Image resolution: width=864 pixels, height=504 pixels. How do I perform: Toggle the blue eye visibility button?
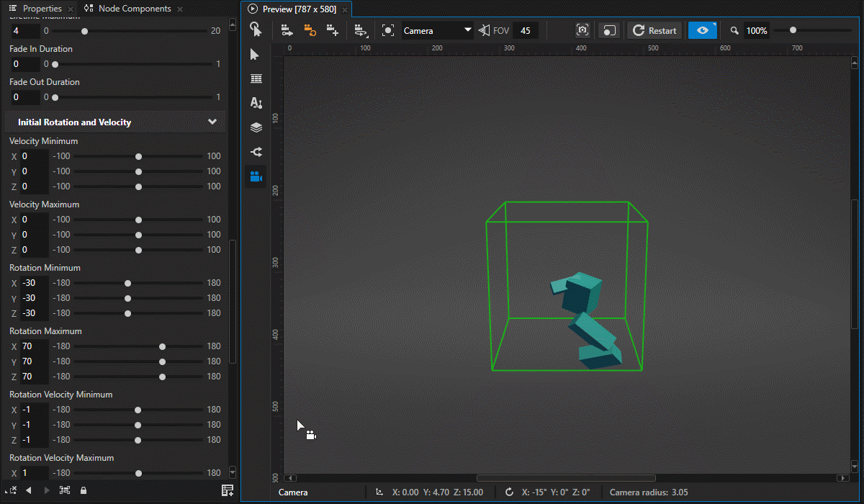pyautogui.click(x=702, y=30)
